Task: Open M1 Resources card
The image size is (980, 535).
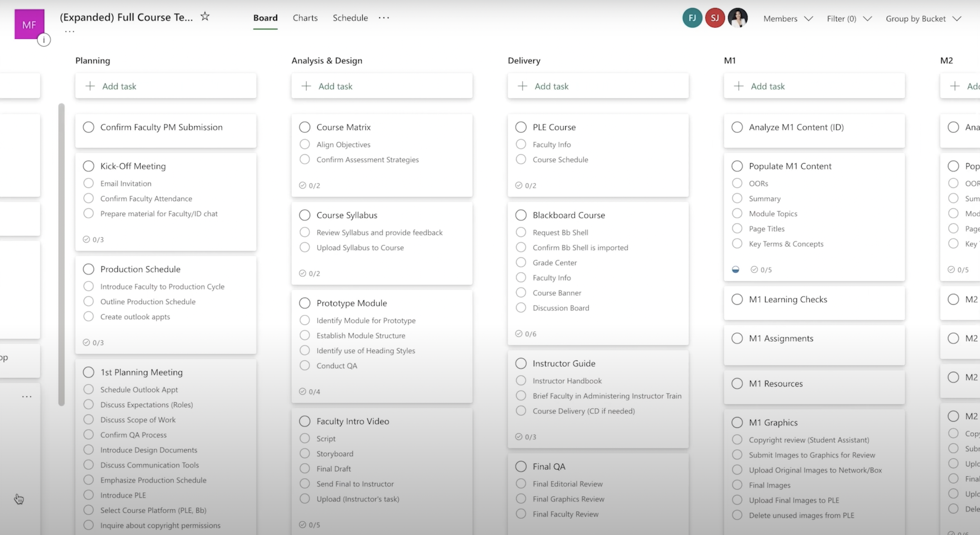Action: pos(814,387)
